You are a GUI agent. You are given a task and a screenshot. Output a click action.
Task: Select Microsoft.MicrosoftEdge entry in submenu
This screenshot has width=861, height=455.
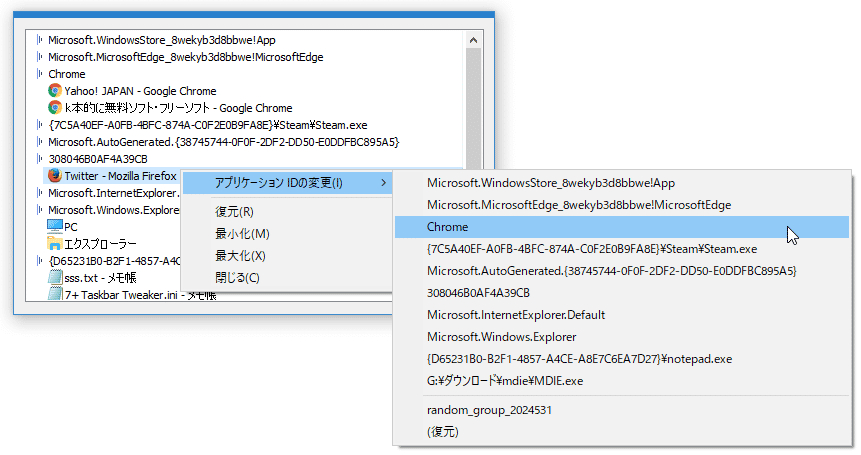[622, 205]
